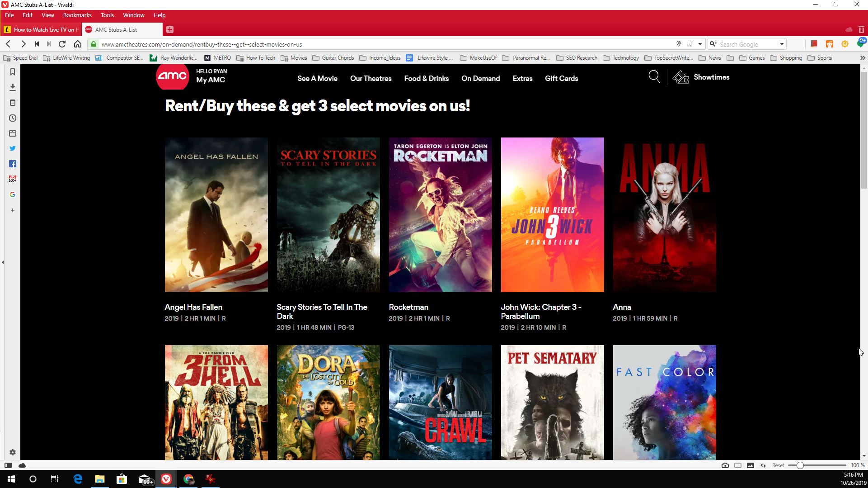This screenshot has width=868, height=488.
Task: Expand the address bar history dropdown arrow
Action: 700,44
